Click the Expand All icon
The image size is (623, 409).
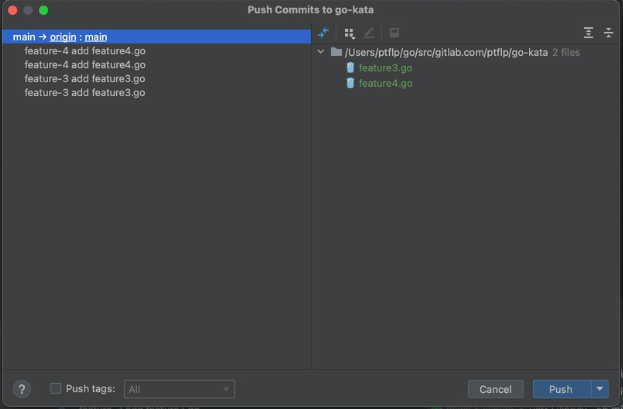coord(588,33)
